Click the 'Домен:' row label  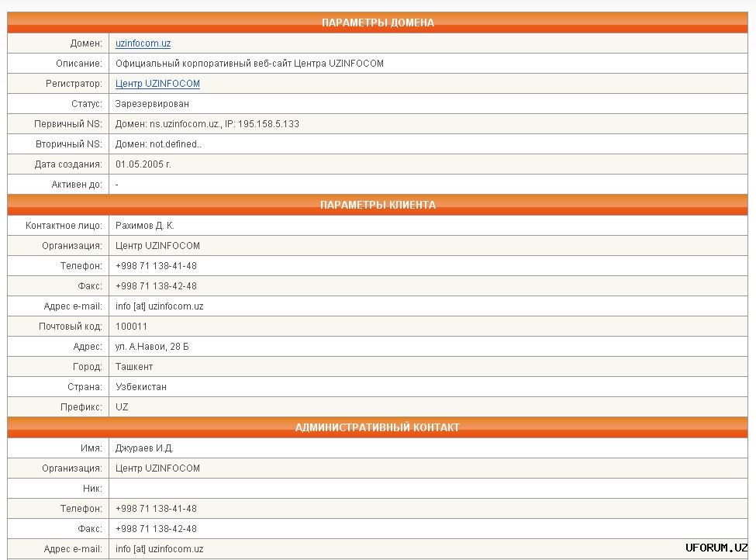86,43
